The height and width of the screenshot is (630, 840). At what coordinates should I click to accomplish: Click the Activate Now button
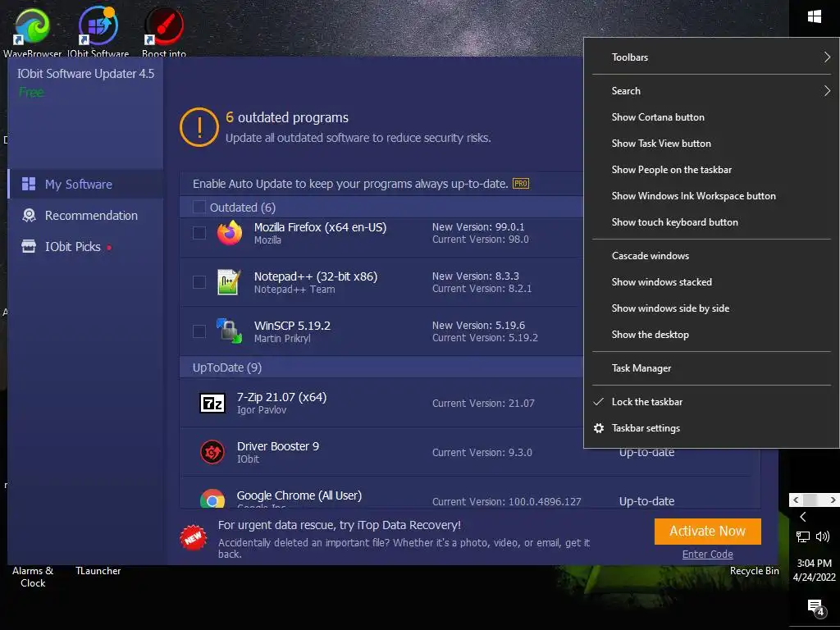point(707,531)
